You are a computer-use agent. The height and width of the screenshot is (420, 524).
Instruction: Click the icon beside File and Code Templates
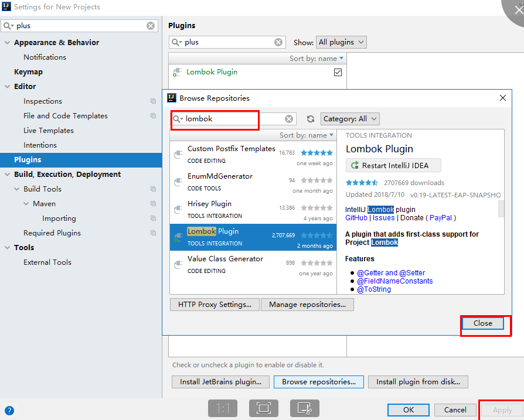pos(153,116)
